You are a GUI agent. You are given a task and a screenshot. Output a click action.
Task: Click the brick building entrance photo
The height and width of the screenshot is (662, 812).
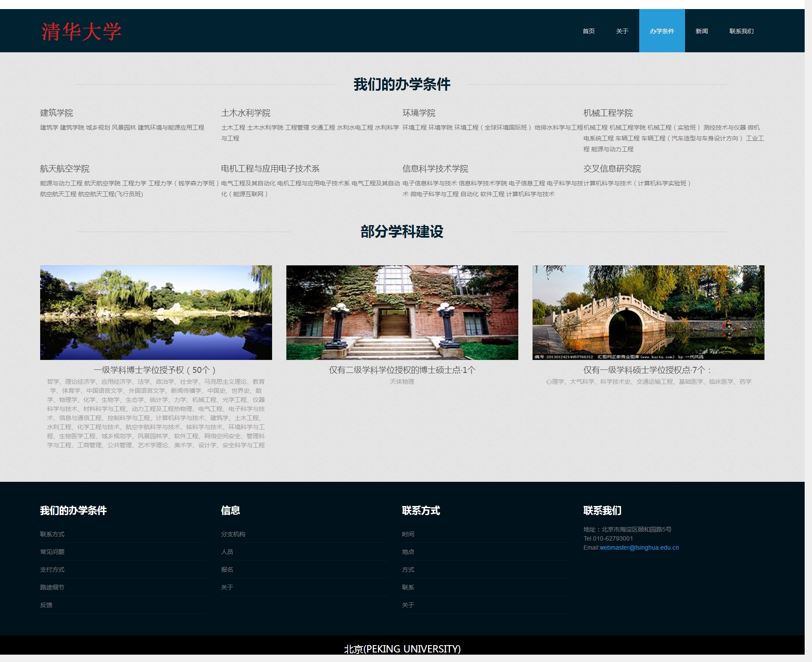tap(402, 312)
